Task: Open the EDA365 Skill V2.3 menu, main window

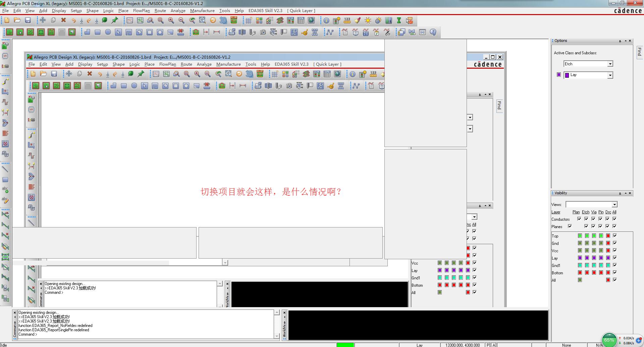Action: click(265, 10)
